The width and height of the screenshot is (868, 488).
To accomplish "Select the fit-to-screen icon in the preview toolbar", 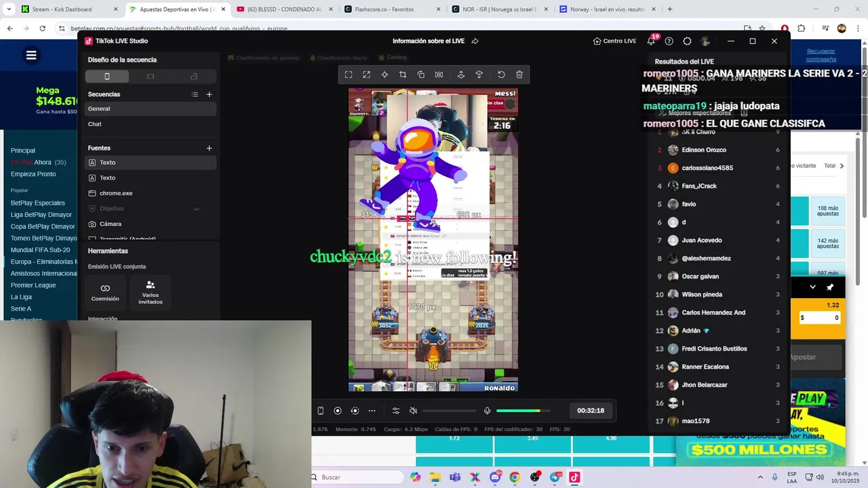I will click(x=349, y=75).
